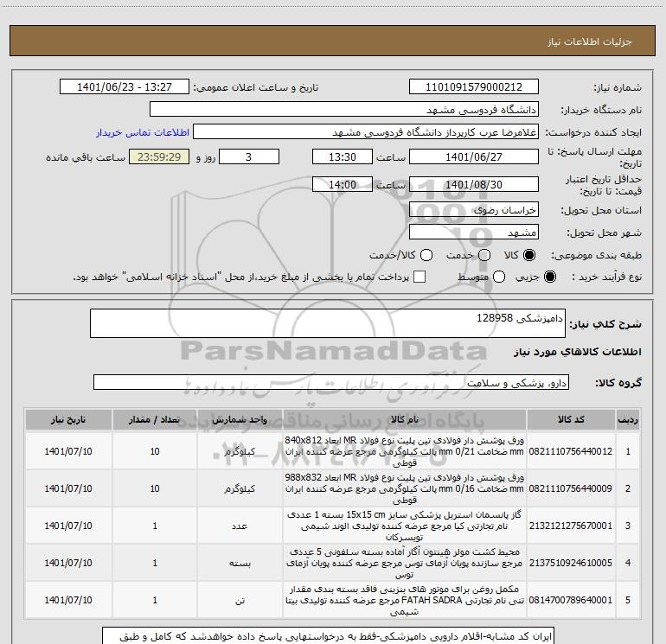Viewport: 666px width, 644px height.
Task: Click the 988x832 tin plate product name
Action: coord(405,488)
